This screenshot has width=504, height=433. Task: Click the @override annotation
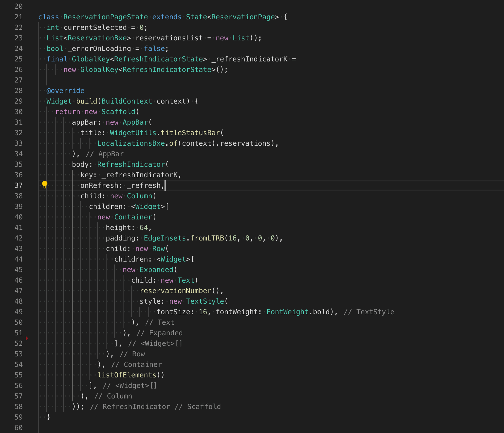pyautogui.click(x=65, y=90)
